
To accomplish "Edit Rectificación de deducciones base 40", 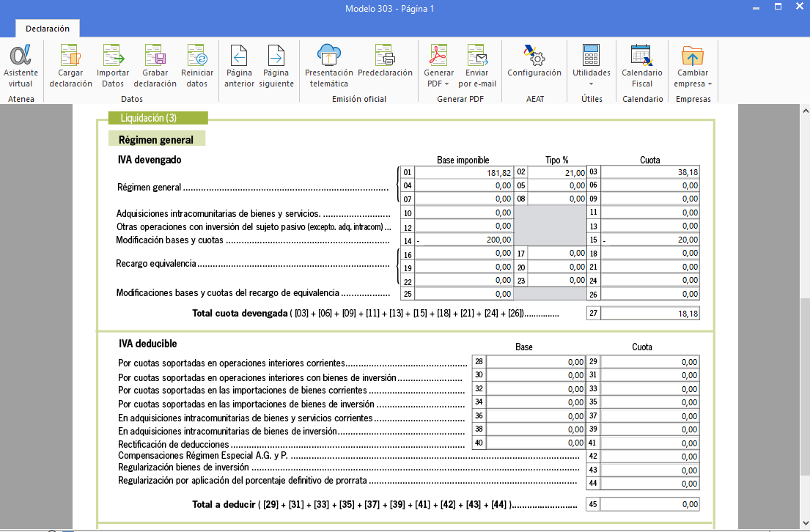I will click(536, 443).
